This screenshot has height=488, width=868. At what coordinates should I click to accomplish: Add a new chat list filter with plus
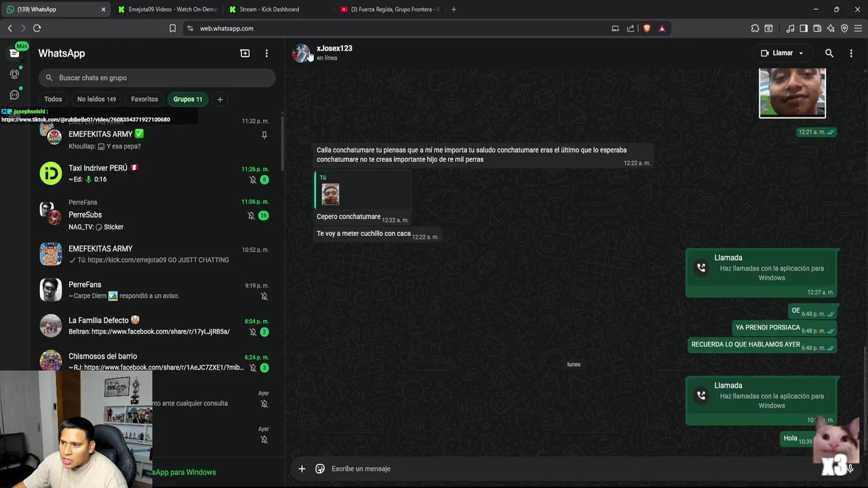click(x=220, y=100)
